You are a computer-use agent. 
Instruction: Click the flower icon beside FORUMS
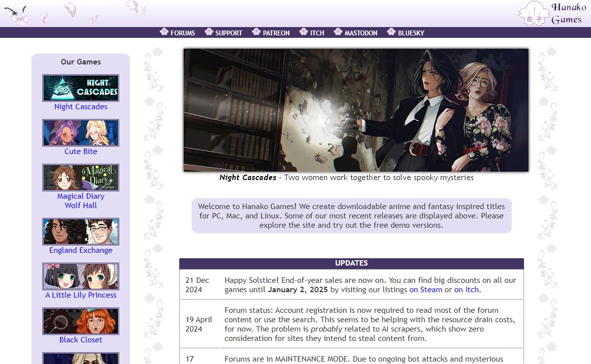164,32
